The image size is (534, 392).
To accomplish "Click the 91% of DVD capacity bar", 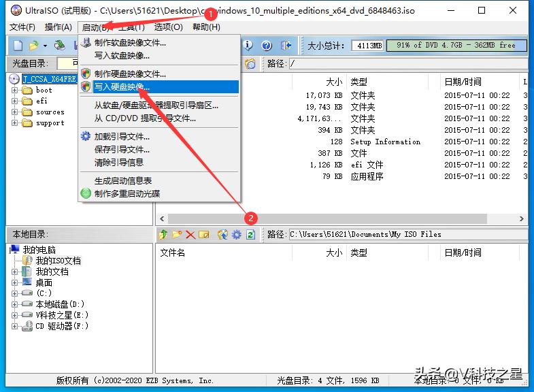I will pyautogui.click(x=456, y=46).
